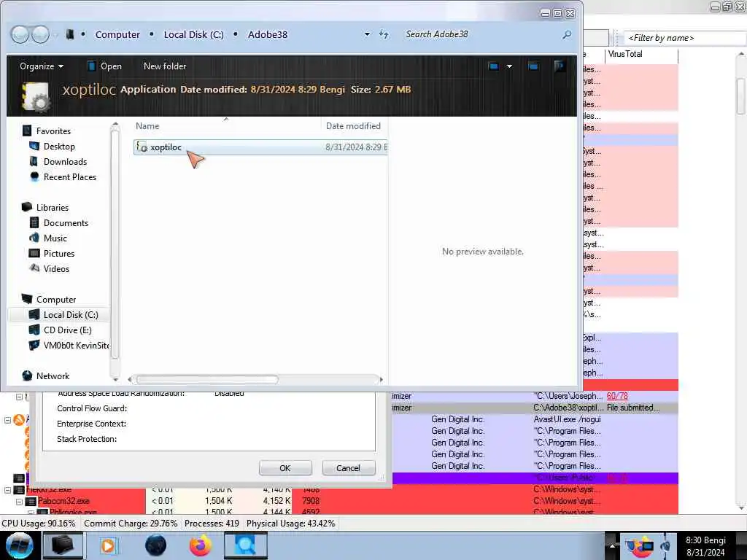The width and height of the screenshot is (747, 560).
Task: Go forward with the Explorer forward arrow
Action: point(40,34)
